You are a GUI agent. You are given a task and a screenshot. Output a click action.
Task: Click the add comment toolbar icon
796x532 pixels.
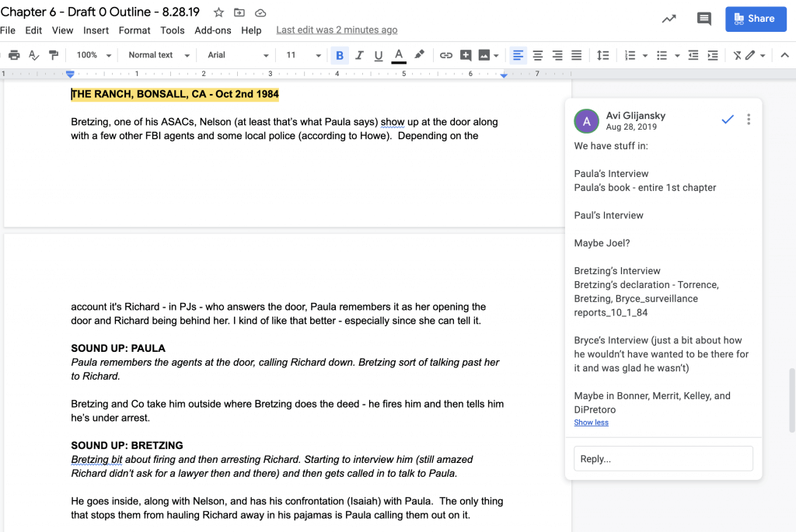466,55
